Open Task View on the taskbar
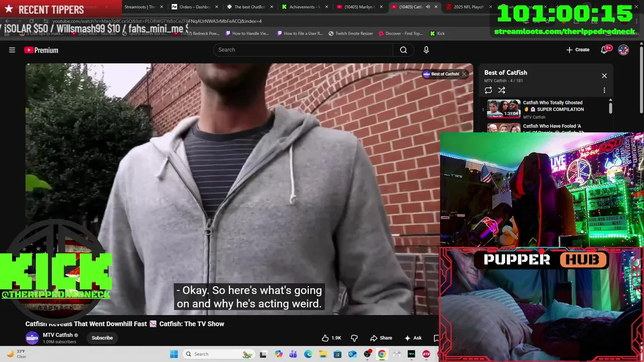 tap(263, 354)
